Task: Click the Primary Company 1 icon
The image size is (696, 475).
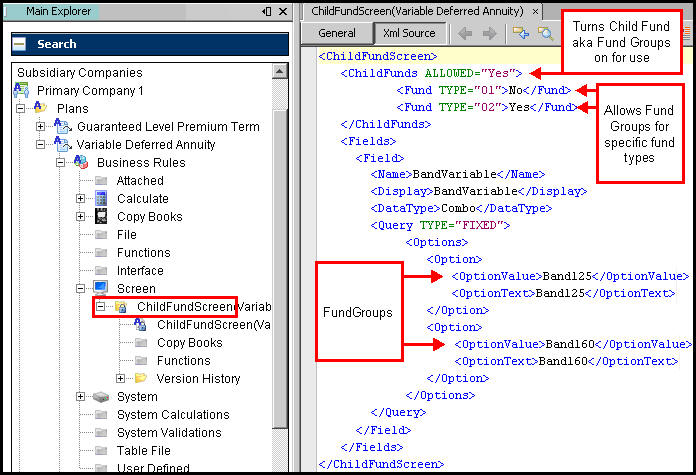Action: point(21,90)
